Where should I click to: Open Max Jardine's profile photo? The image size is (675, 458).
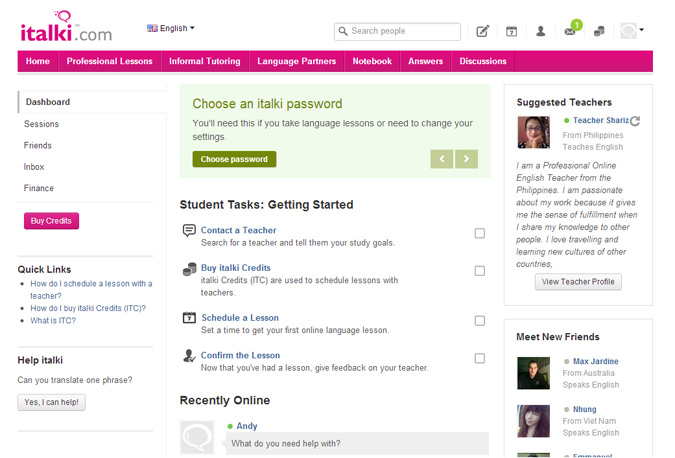point(533,373)
